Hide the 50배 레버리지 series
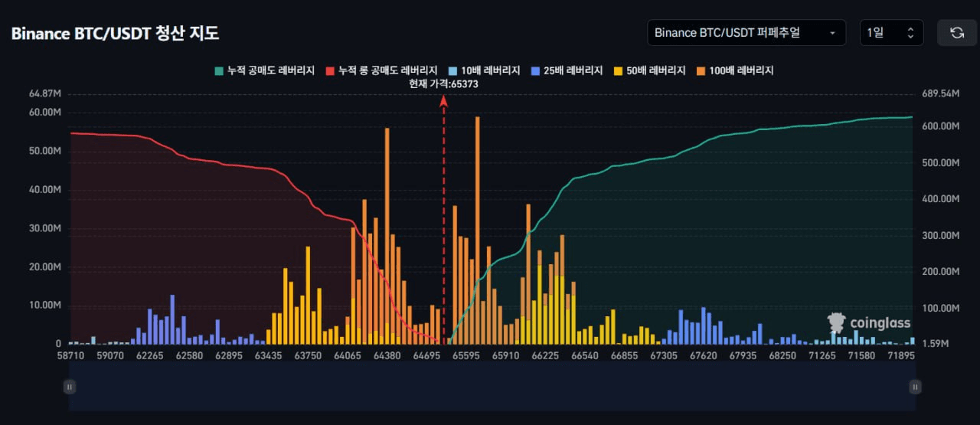 tap(650, 70)
